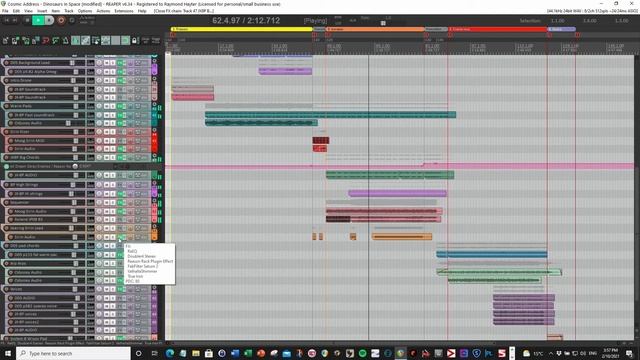
Task: Open the FX chain of Sequencer track
Action: [120, 202]
